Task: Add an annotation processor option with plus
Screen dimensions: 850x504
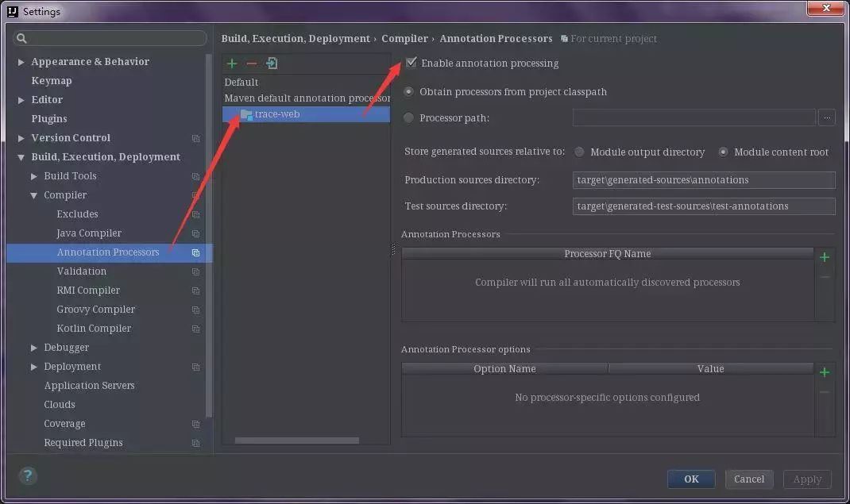Action: tap(825, 372)
